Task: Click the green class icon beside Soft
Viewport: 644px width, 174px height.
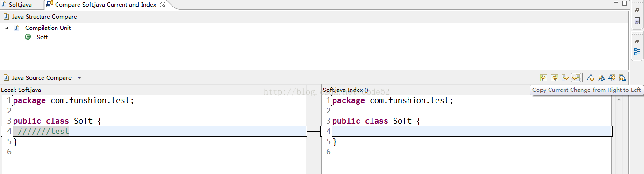Action: 28,37
